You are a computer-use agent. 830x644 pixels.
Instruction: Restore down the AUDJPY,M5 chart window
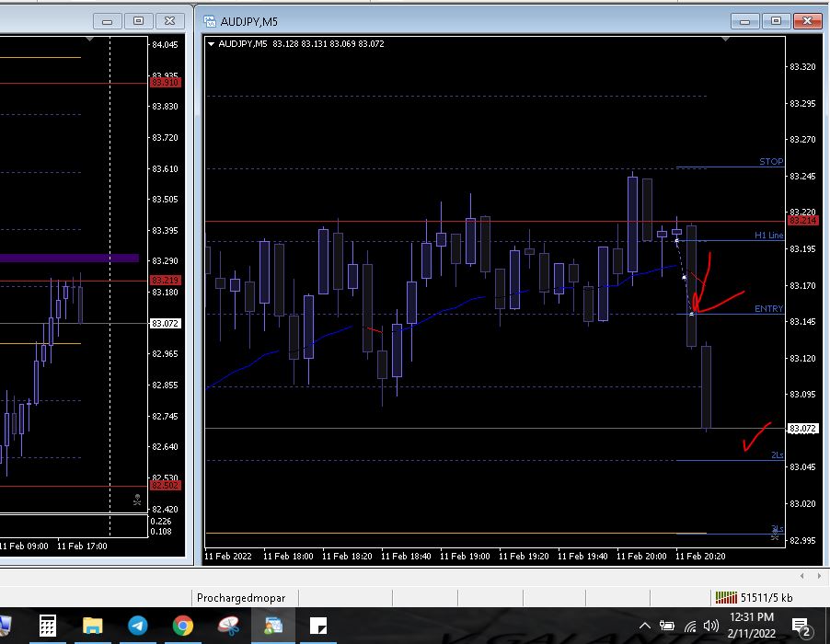click(776, 21)
